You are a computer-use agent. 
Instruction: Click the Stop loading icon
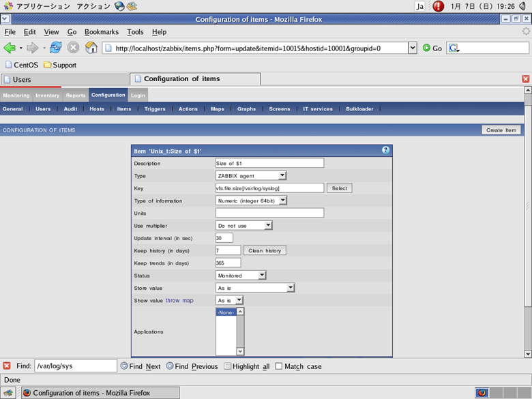click(x=73, y=48)
